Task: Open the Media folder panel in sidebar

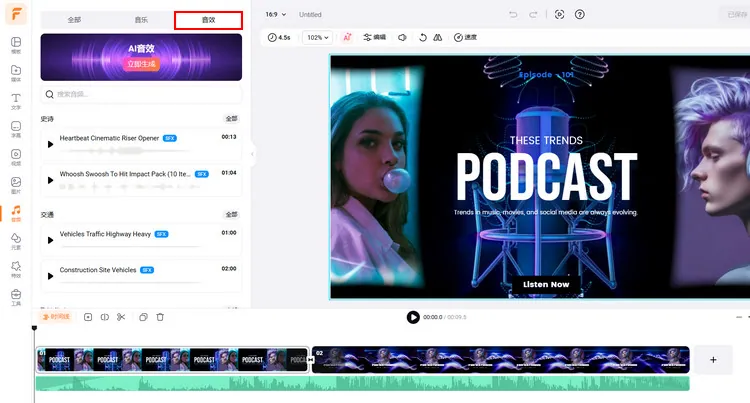Action: pos(16,73)
